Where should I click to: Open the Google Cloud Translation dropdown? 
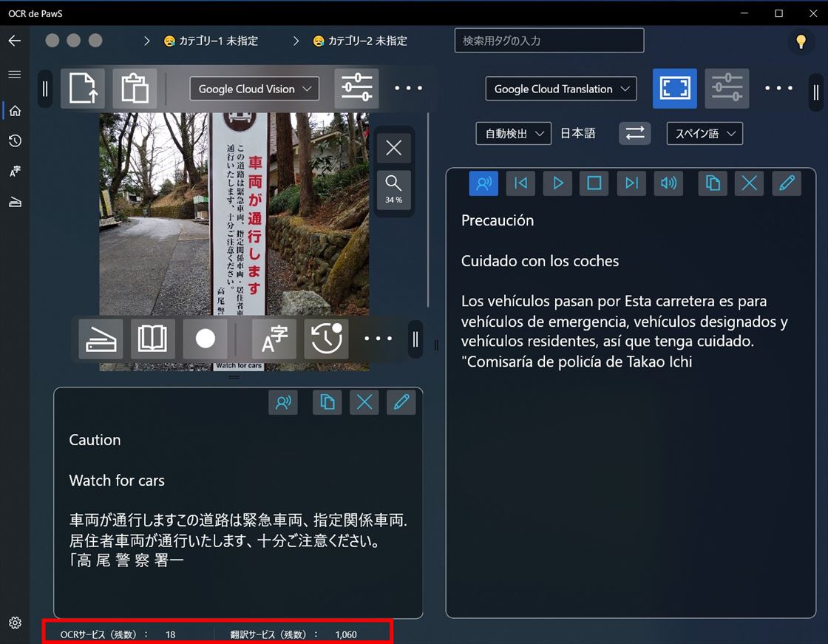tap(561, 89)
